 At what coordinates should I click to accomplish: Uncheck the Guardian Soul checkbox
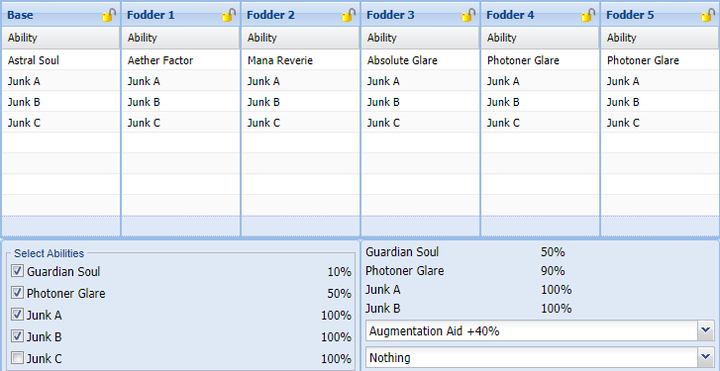[x=17, y=271]
